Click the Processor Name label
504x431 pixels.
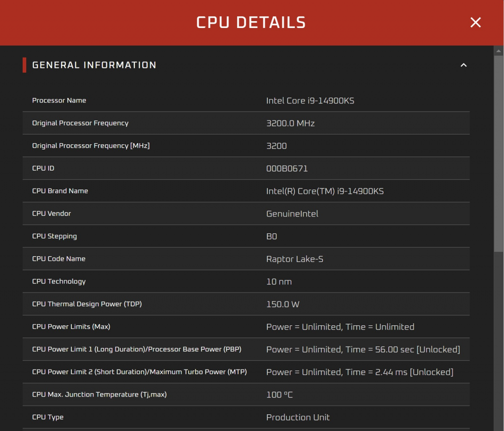(59, 100)
